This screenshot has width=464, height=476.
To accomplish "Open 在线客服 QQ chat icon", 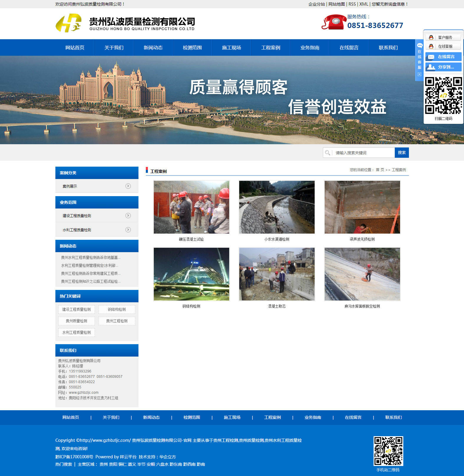I will point(431,46).
